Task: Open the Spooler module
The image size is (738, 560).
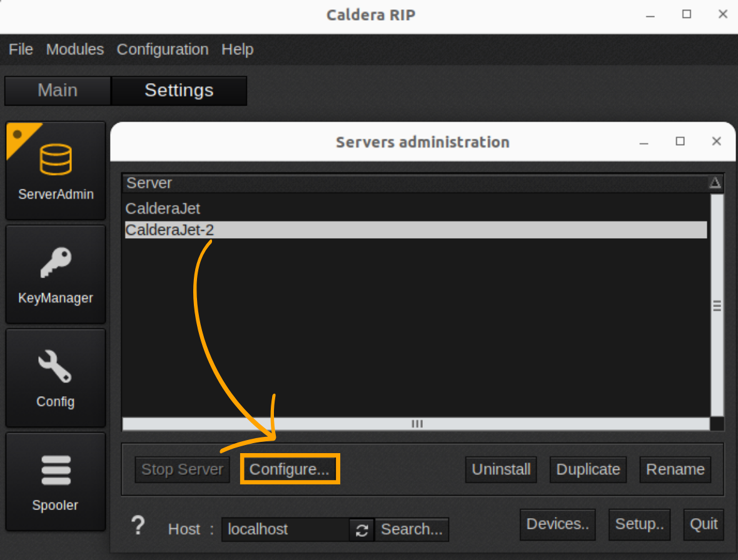Action: [55, 481]
